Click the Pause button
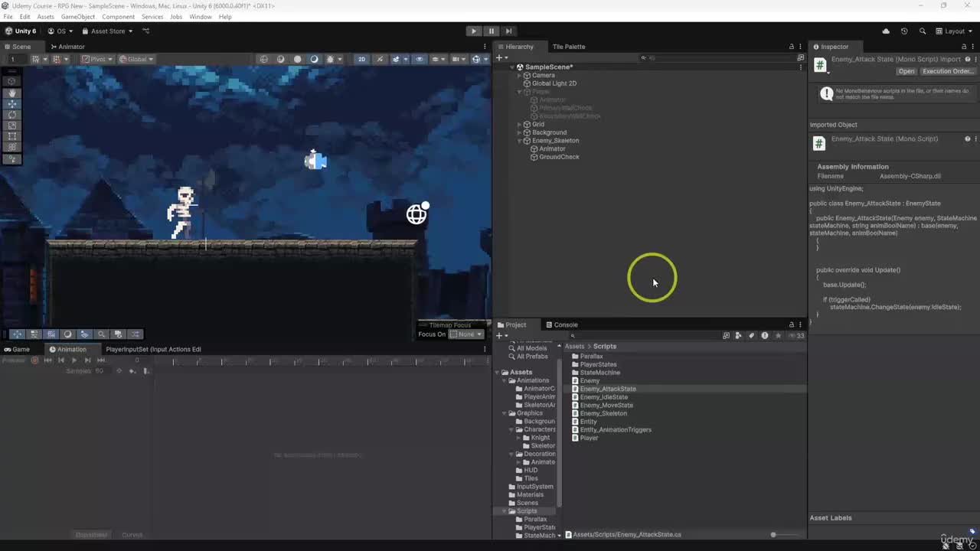980x551 pixels. [x=491, y=31]
